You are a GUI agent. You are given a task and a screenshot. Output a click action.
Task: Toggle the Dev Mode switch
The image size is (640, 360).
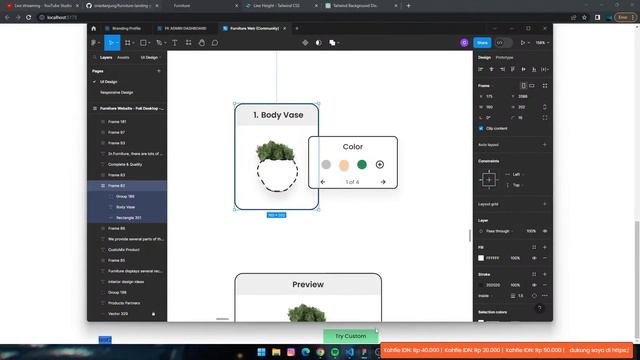pyautogui.click(x=503, y=42)
